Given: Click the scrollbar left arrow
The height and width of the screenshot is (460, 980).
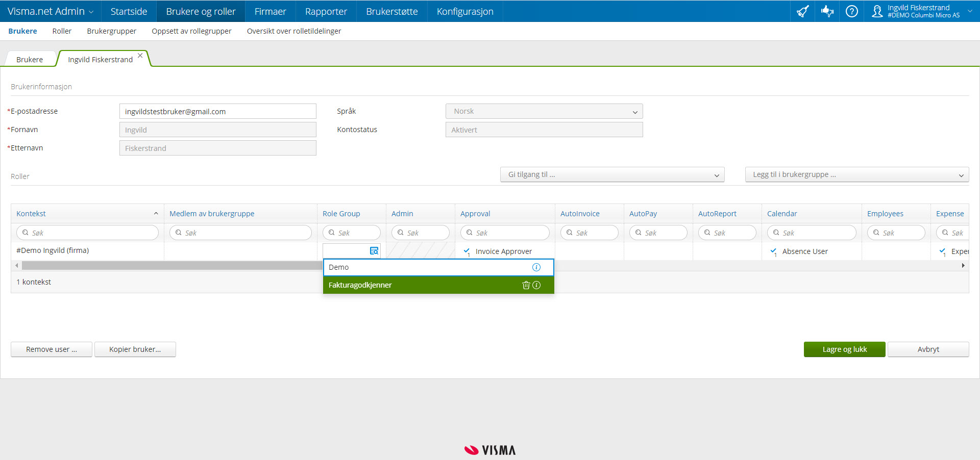Looking at the screenshot, I should pos(16,265).
